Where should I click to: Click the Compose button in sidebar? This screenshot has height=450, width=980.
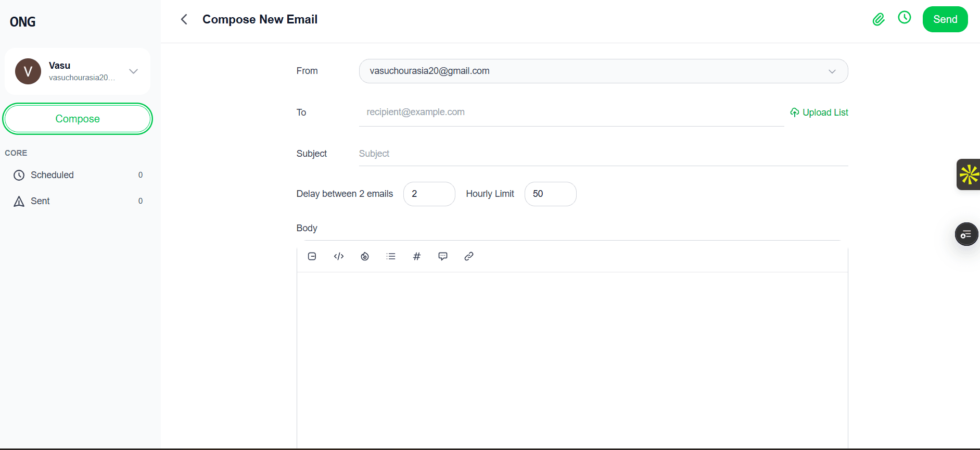[78, 119]
